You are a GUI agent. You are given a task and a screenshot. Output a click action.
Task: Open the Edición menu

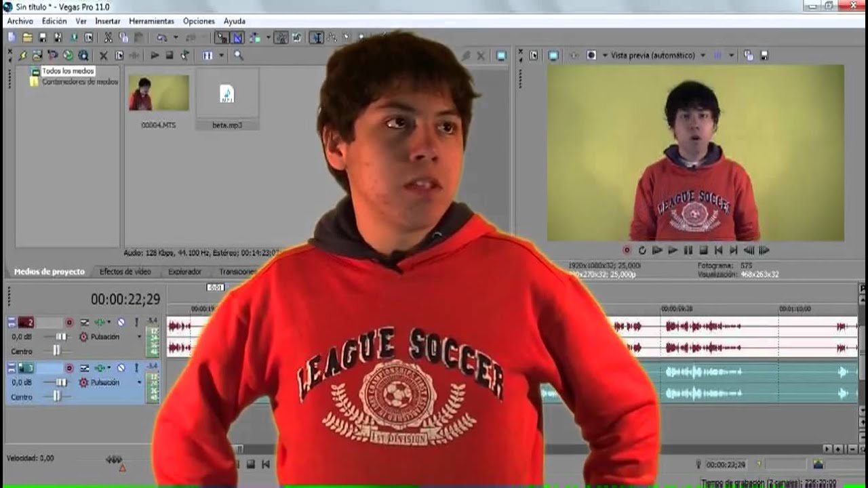[54, 22]
